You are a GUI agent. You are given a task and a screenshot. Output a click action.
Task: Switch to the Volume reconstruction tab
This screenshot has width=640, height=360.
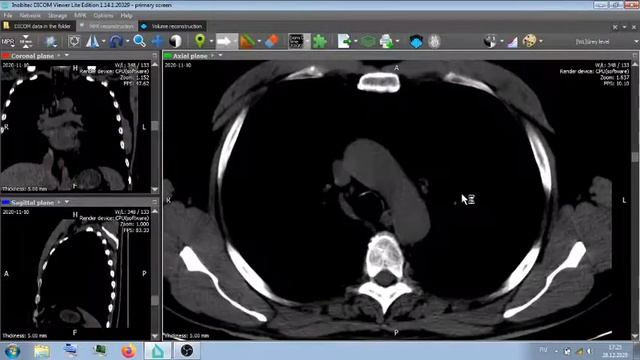(172, 26)
